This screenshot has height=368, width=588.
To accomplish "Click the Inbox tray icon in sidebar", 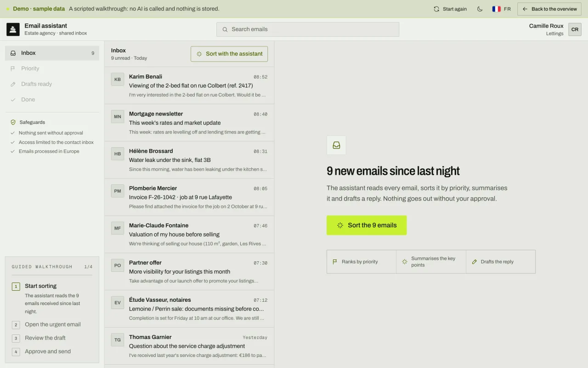I will [13, 53].
